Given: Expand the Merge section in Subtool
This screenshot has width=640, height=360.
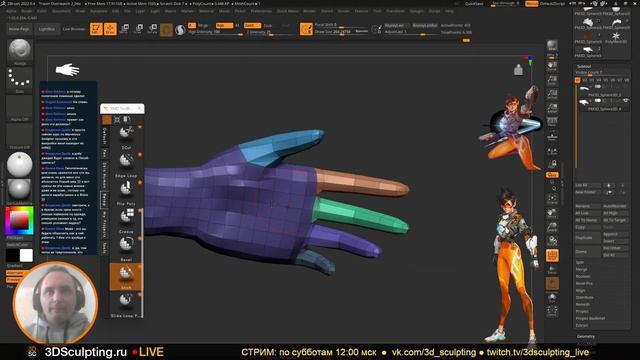Looking at the screenshot, I should click(581, 269).
